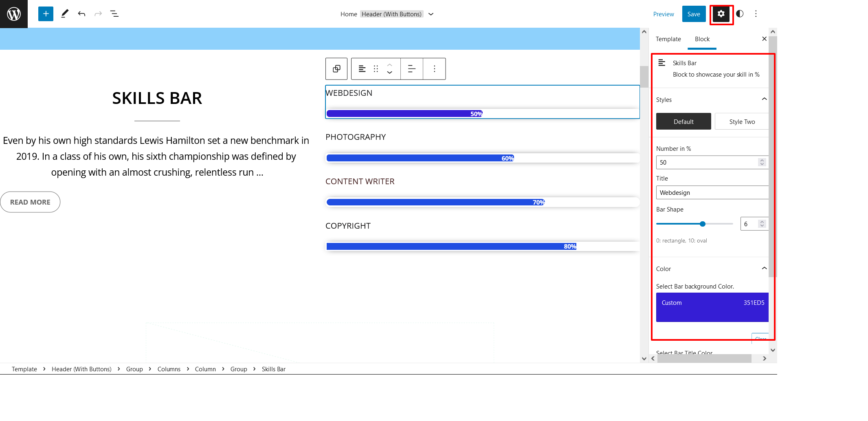Open the List View icon
The image size is (868, 421).
(114, 14)
